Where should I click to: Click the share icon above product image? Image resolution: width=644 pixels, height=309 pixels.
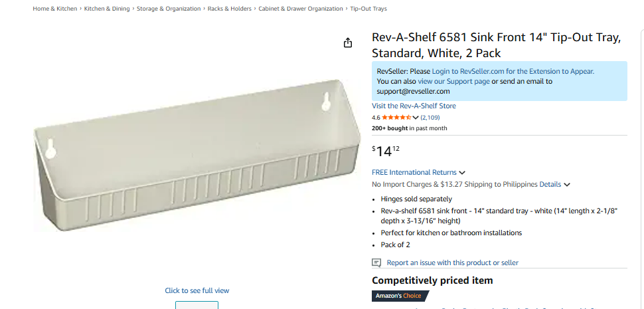(x=348, y=43)
